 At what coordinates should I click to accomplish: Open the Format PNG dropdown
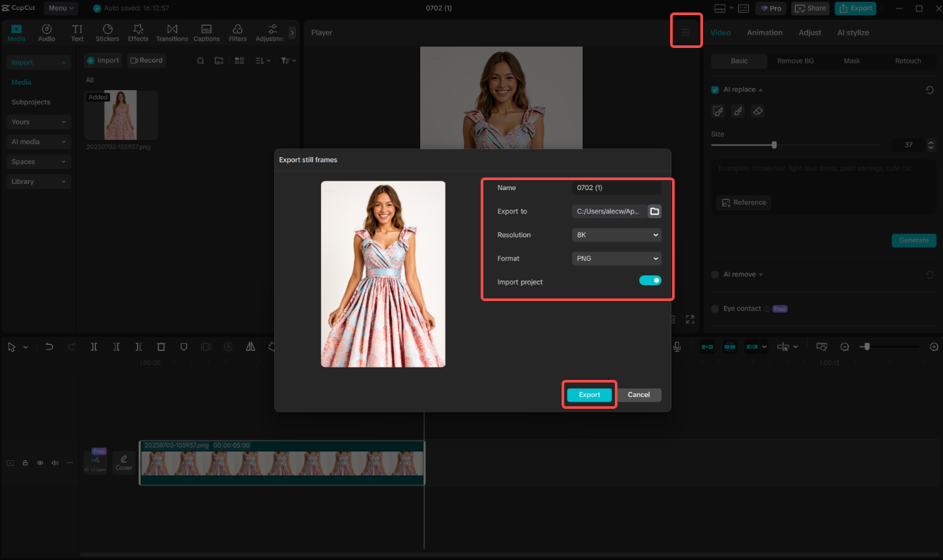pyautogui.click(x=616, y=259)
